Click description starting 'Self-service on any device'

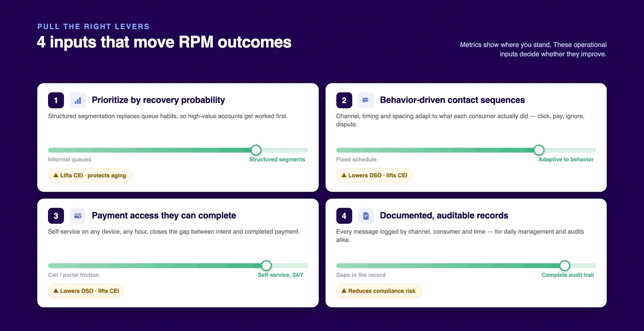pos(174,232)
